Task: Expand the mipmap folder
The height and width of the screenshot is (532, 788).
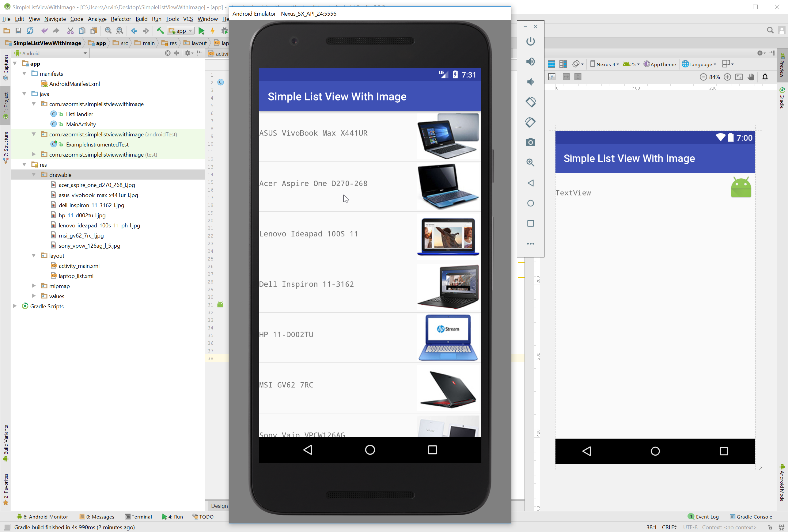Action: (x=34, y=286)
